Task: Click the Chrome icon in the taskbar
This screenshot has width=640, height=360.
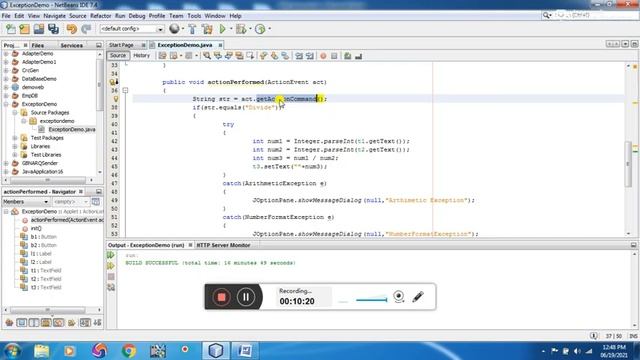Action: coord(129,351)
